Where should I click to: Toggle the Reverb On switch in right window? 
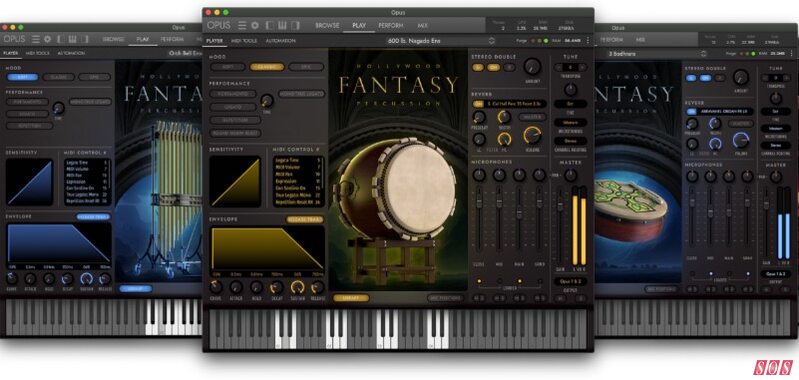[691, 112]
